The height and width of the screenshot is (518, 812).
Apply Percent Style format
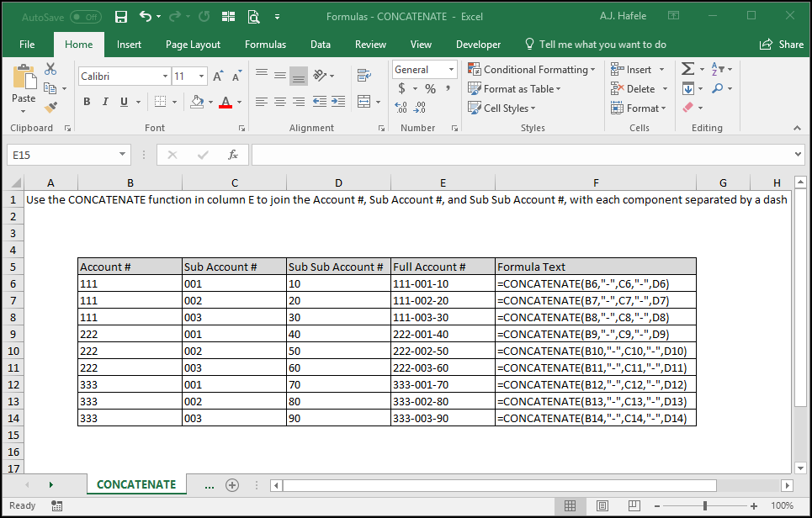430,88
